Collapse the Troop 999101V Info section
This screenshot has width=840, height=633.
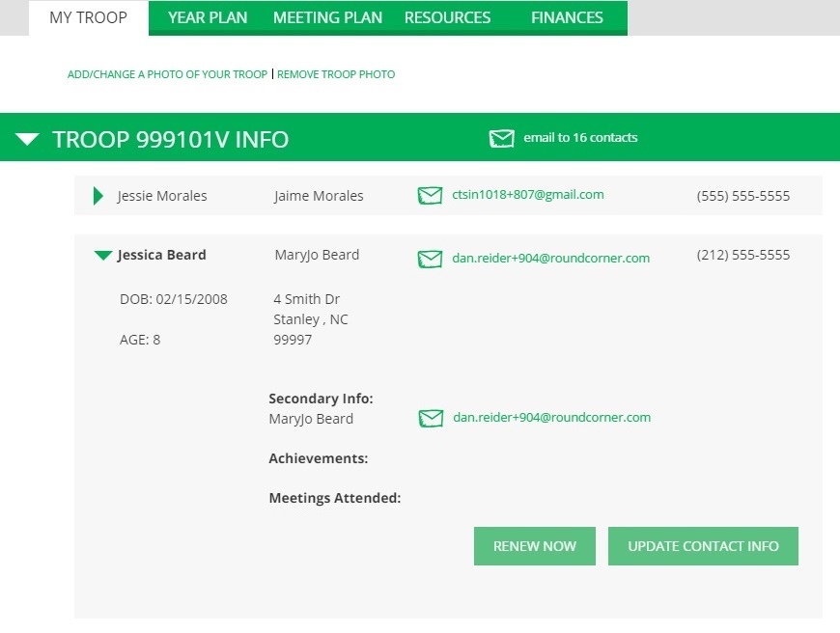27,140
